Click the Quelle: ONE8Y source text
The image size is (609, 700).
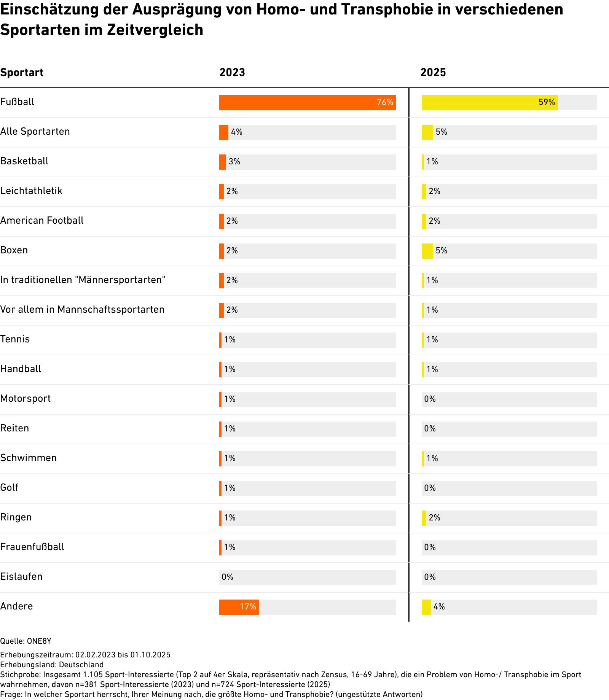(26, 641)
